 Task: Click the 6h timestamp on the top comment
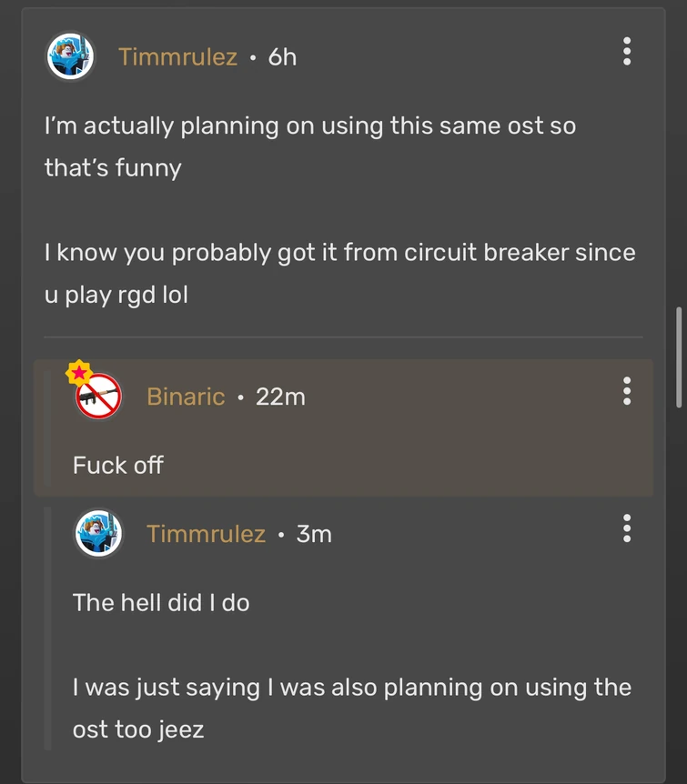(282, 56)
